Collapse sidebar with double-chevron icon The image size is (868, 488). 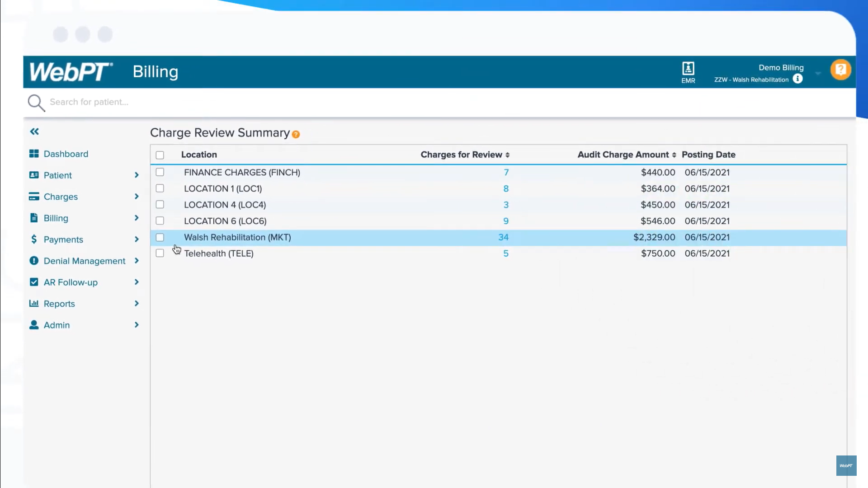(34, 131)
